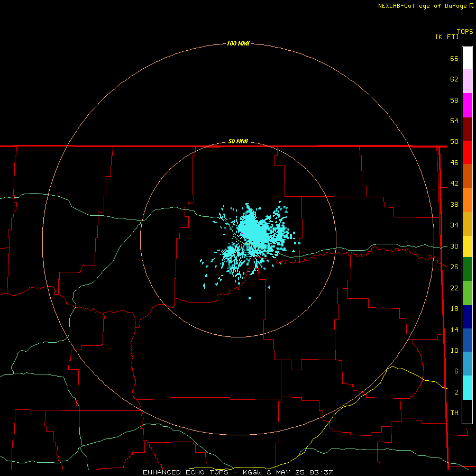Click the black TH threshold swatch
Image resolution: width=476 pixels, height=476 pixels.
[467, 411]
